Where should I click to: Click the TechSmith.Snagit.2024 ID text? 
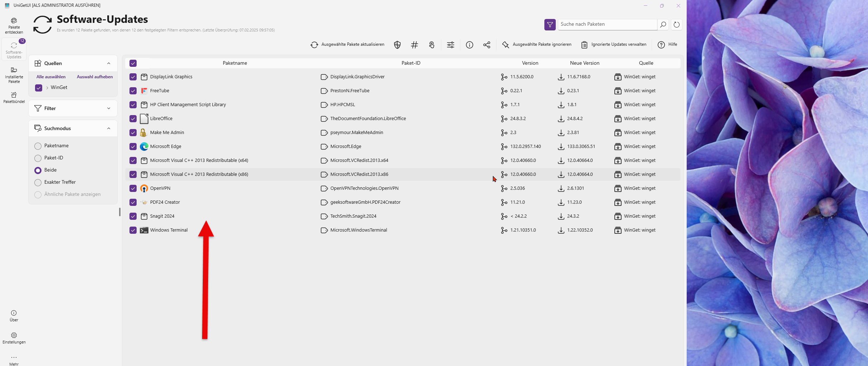pyautogui.click(x=353, y=216)
